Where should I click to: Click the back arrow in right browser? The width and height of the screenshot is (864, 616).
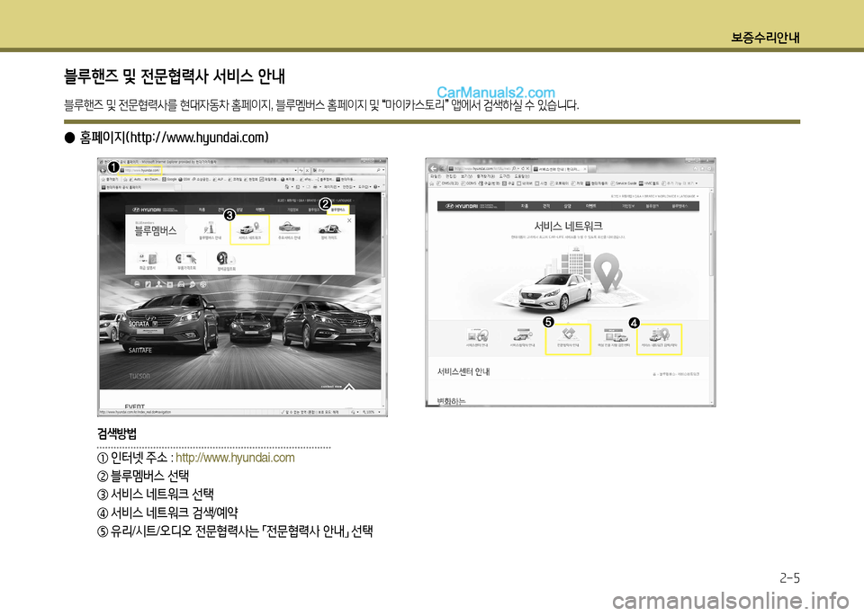[x=435, y=169]
